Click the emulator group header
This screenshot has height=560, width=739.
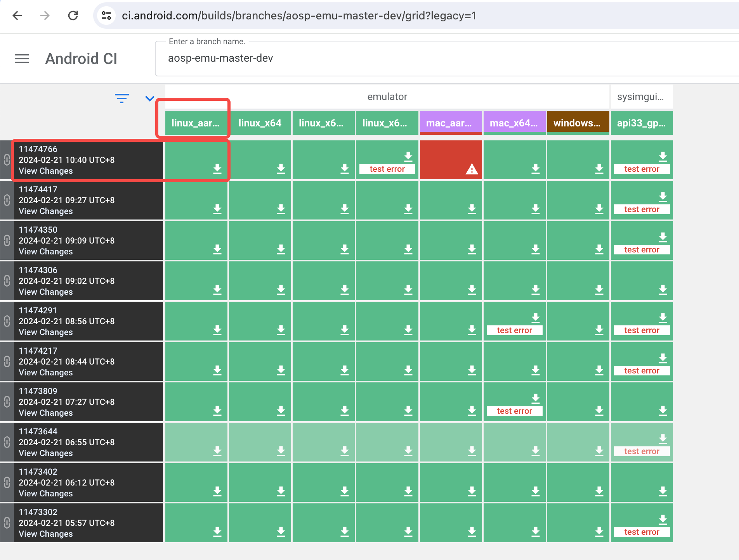coord(387,97)
